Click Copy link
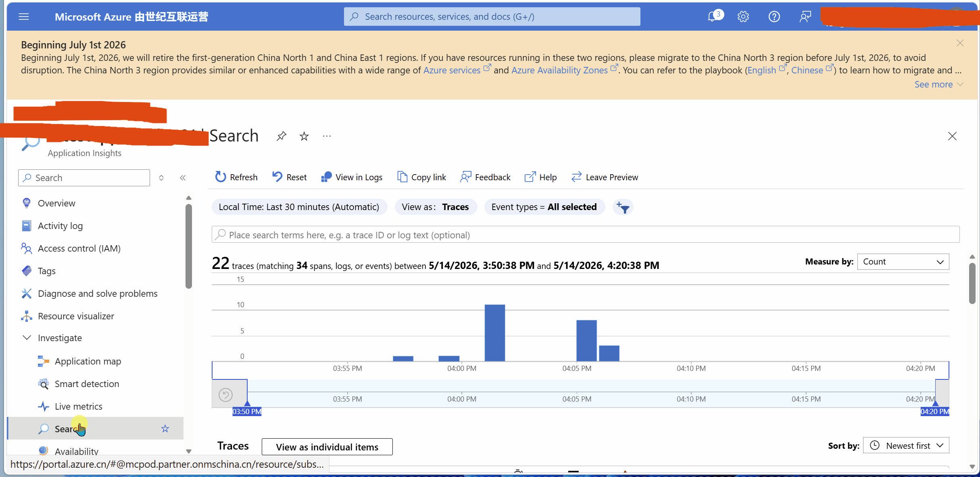This screenshot has height=477, width=980. tap(421, 177)
